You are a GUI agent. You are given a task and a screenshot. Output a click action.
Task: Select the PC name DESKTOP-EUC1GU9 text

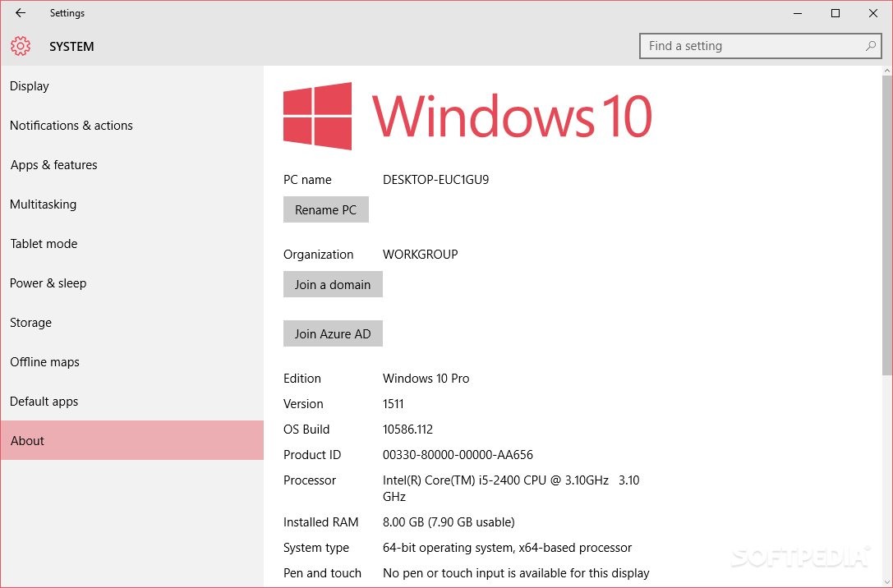click(x=435, y=179)
